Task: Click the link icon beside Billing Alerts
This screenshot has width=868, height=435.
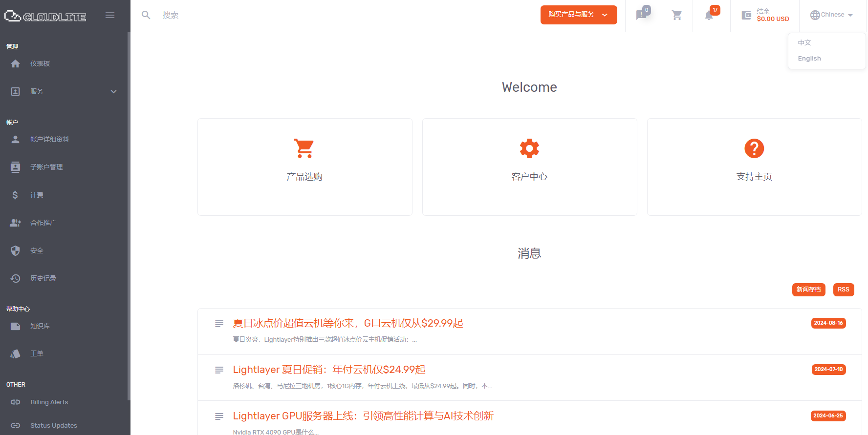Action: point(16,402)
